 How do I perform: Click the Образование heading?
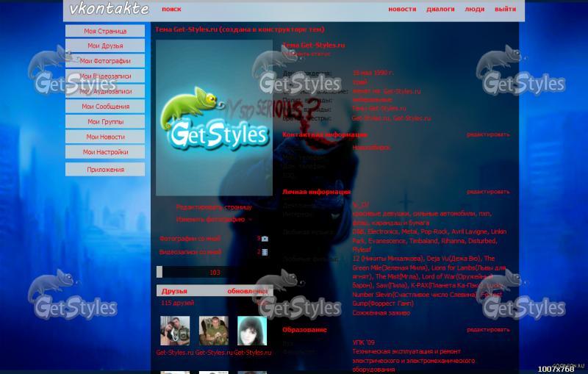(304, 330)
